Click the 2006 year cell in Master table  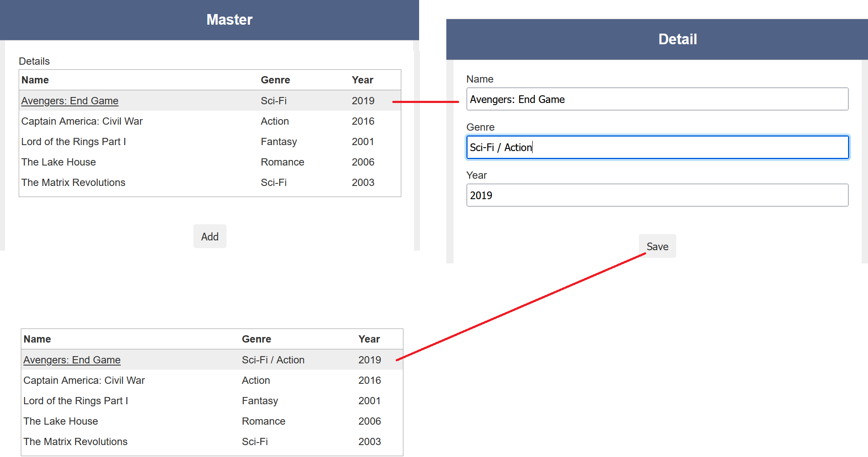(363, 162)
